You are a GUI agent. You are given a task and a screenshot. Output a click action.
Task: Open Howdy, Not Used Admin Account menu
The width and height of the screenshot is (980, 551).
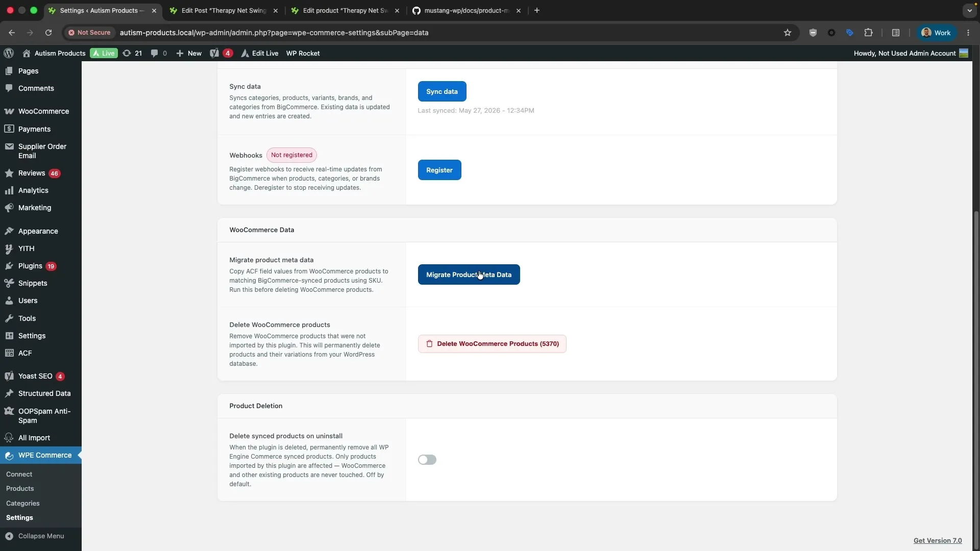911,53
